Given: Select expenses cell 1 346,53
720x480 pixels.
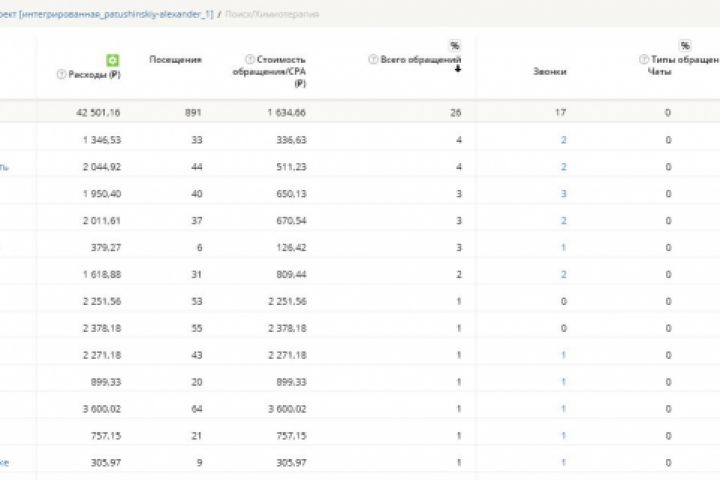Looking at the screenshot, I should point(102,140).
